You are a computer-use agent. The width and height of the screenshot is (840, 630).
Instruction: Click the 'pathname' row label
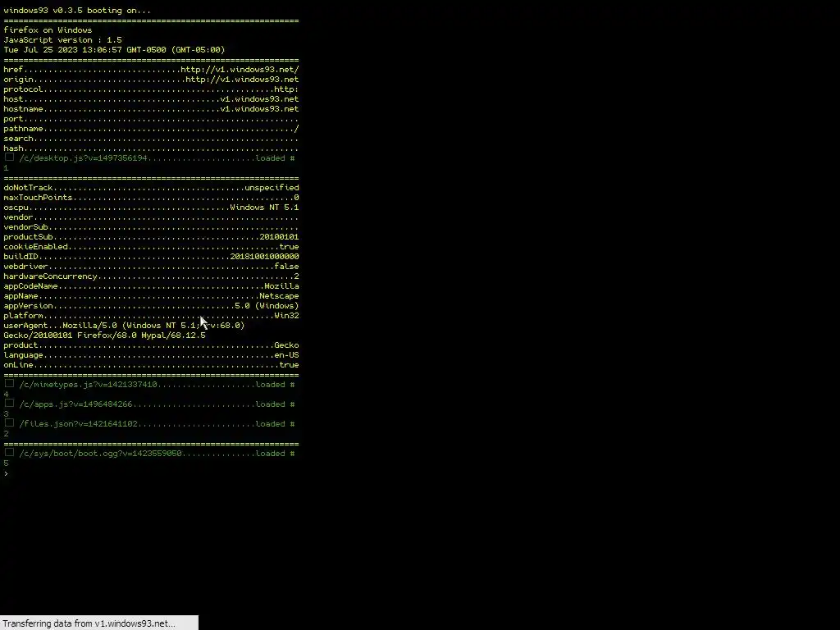(x=23, y=129)
